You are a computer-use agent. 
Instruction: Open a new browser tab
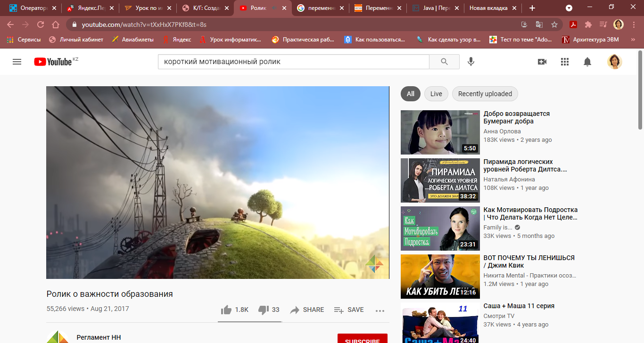point(532,8)
